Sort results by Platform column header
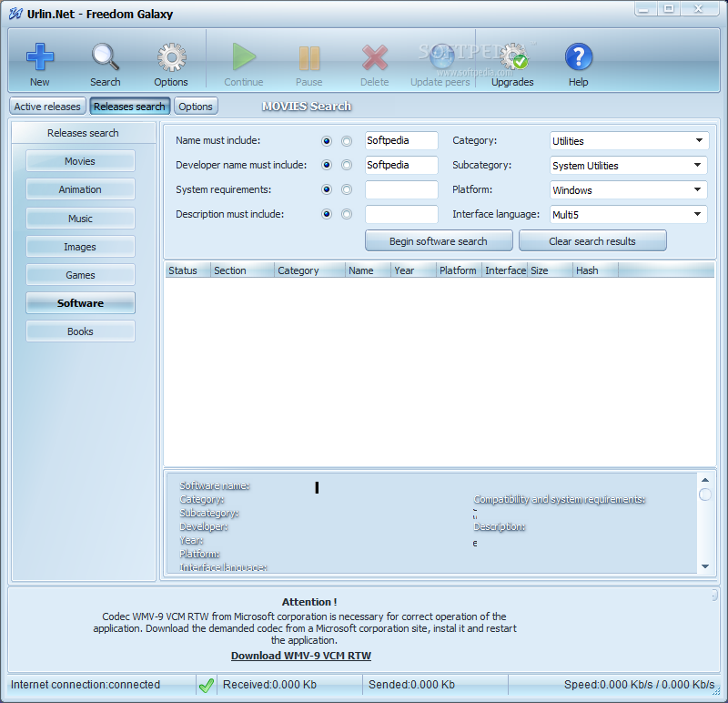 (459, 270)
